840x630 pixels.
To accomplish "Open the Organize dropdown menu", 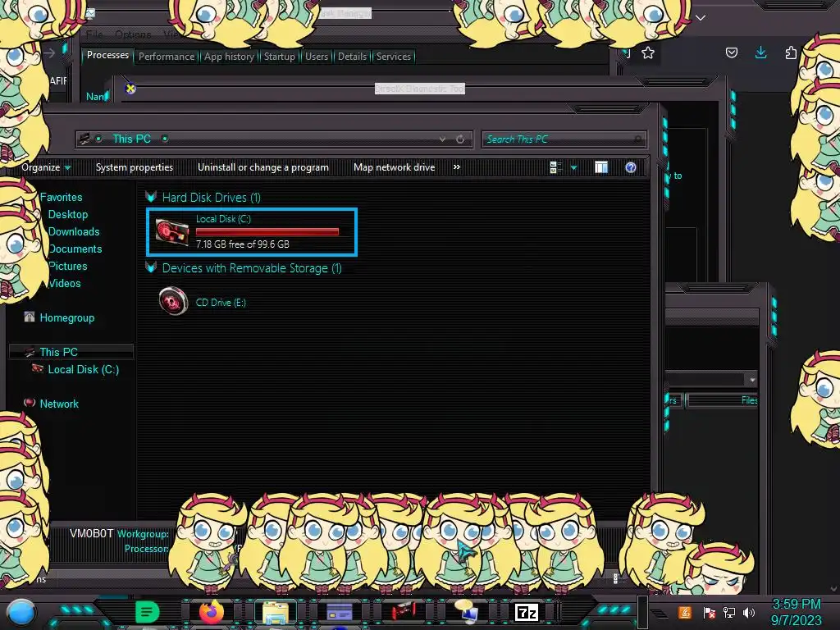I will click(x=46, y=167).
